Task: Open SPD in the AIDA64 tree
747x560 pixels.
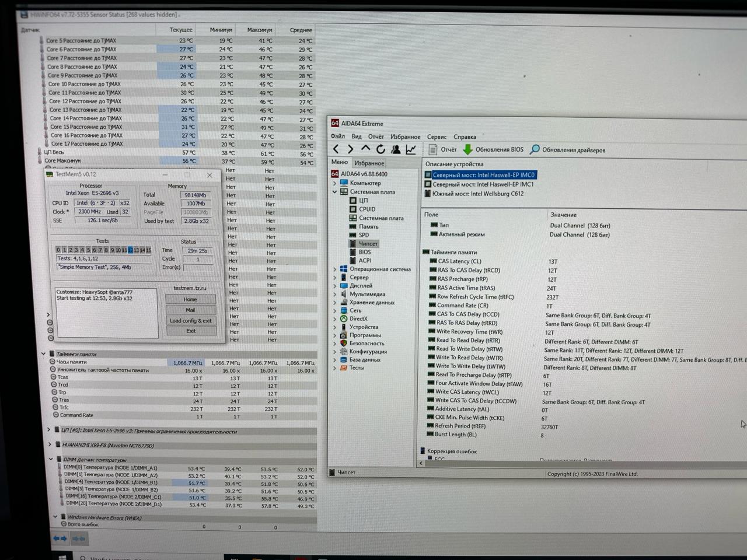Action: pos(359,235)
